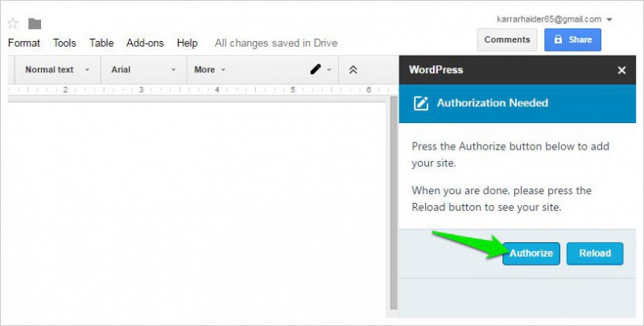Click the 'Authorization Needed' heading
This screenshot has width=644, height=326.
[x=492, y=103]
